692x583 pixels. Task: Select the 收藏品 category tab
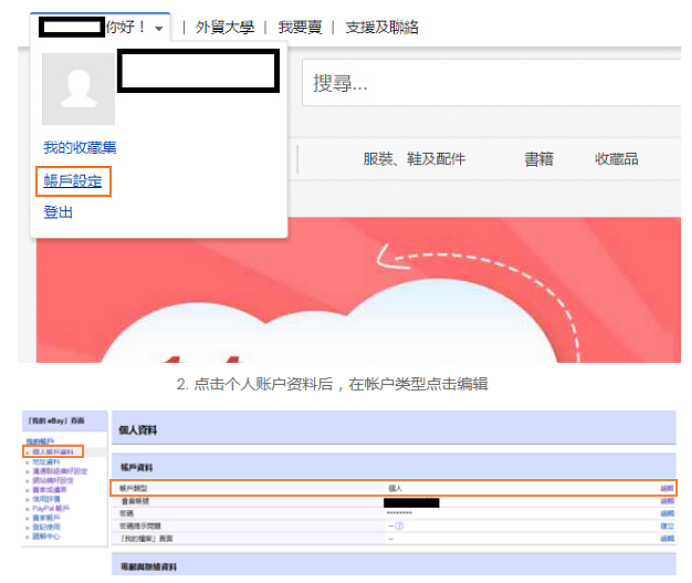coord(616,159)
